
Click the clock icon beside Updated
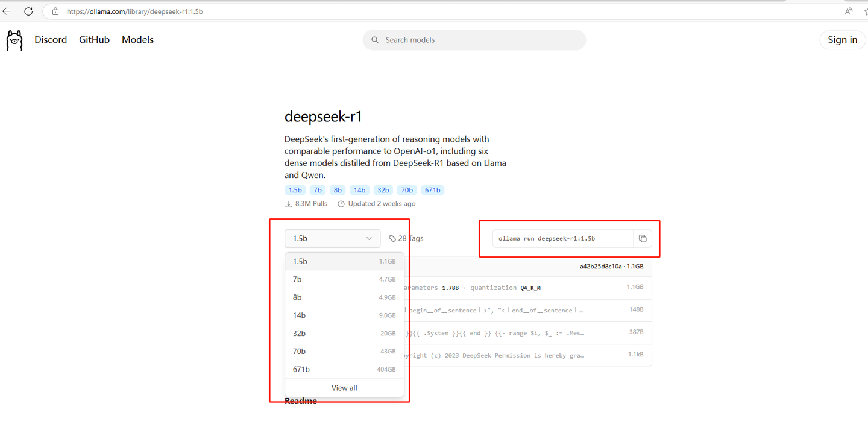341,204
